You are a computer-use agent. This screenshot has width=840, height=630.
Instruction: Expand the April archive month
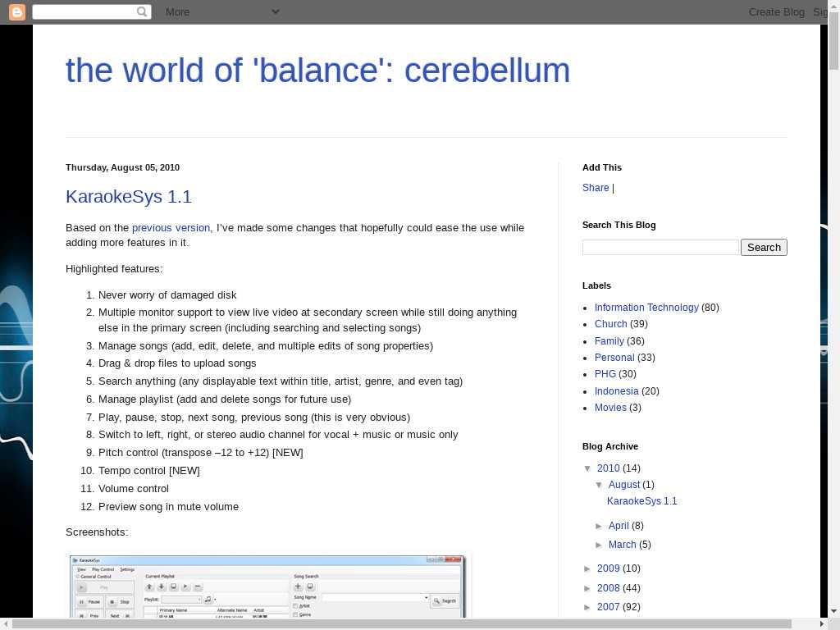coord(600,527)
